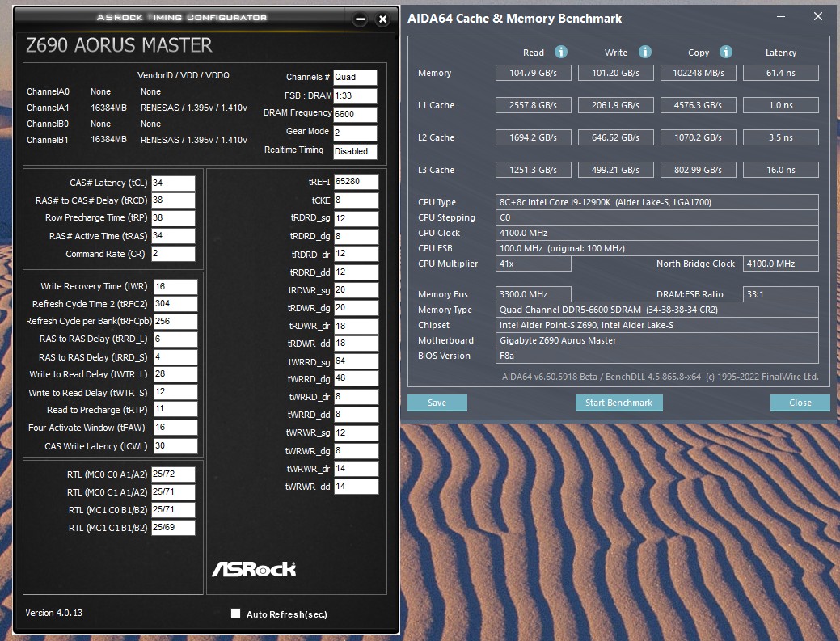
Task: Click L1 Cache Read value 2557.8 GB/s
Action: [533, 105]
